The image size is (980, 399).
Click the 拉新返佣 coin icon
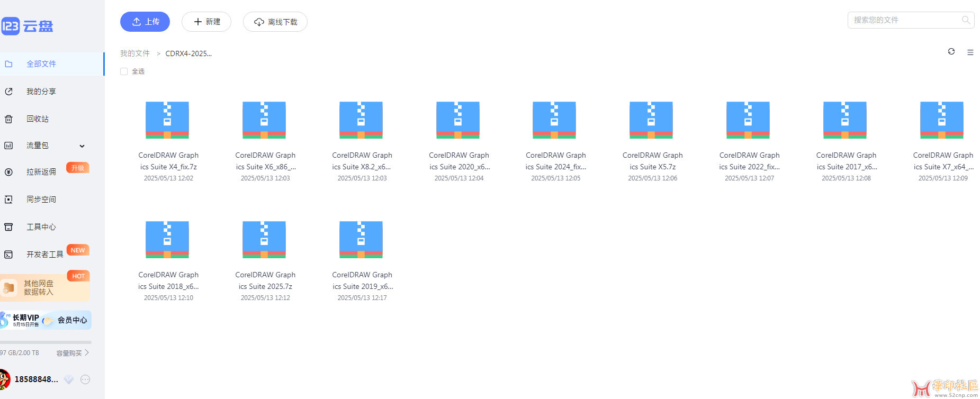click(8, 172)
